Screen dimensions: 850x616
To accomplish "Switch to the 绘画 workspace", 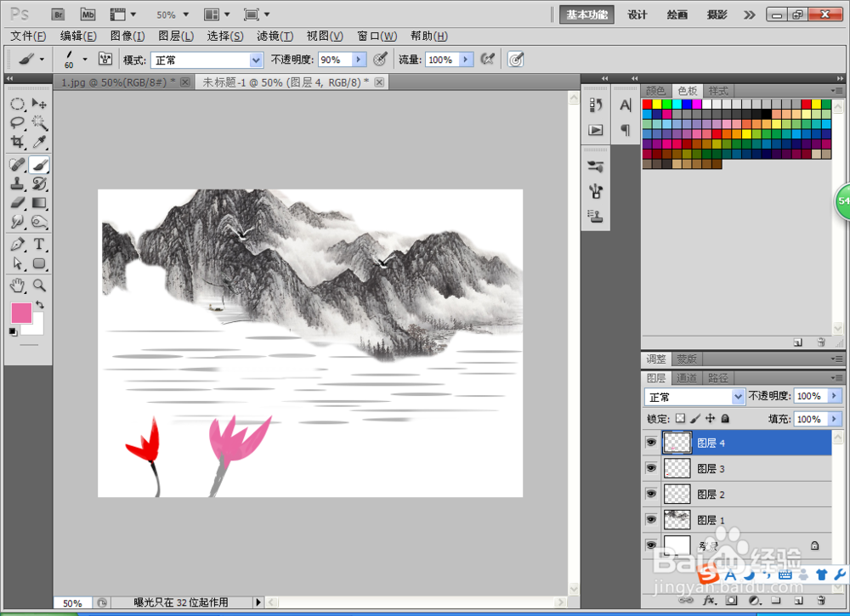I will click(x=677, y=14).
